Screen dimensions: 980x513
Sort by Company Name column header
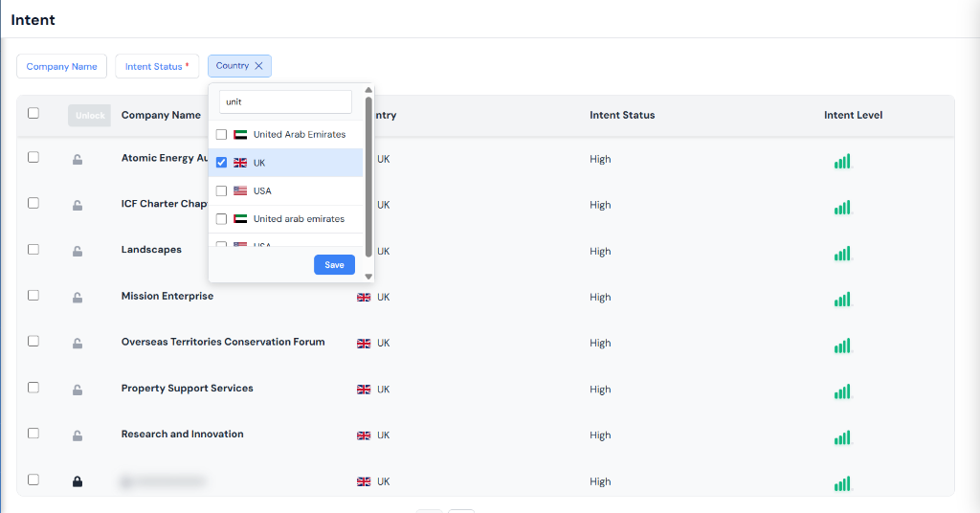click(x=161, y=115)
